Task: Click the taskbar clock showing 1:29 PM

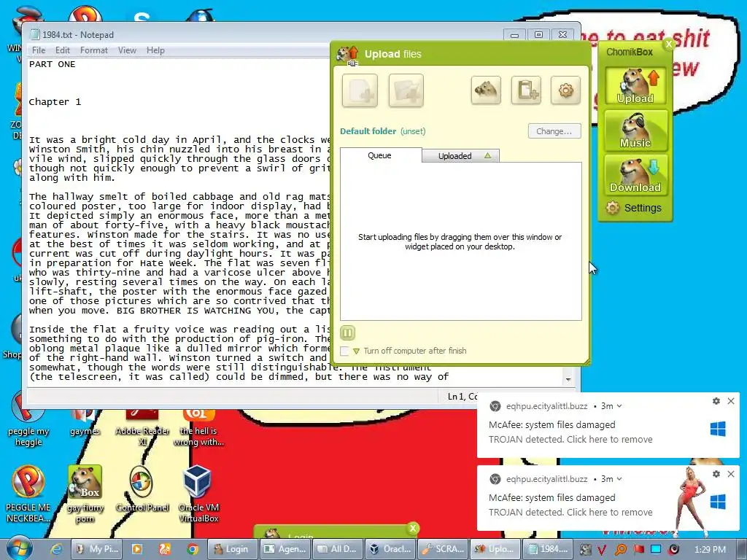Action: [x=710, y=550]
